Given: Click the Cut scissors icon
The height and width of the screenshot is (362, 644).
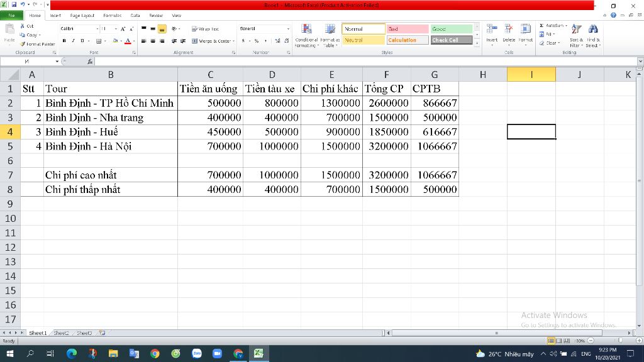Looking at the screenshot, I should point(23,26).
